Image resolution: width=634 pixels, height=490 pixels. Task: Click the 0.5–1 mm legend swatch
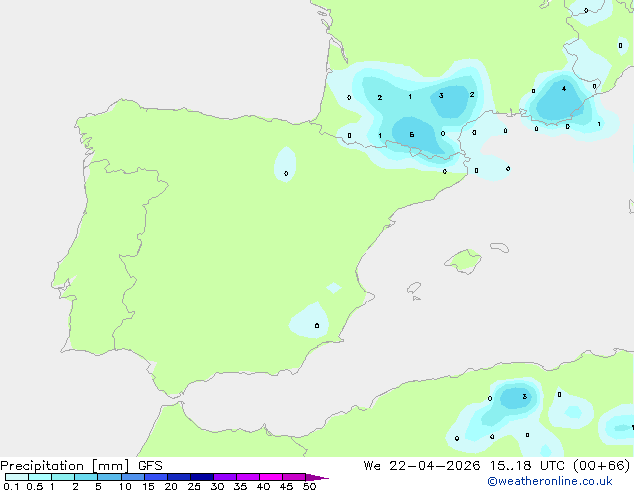(x=40, y=477)
